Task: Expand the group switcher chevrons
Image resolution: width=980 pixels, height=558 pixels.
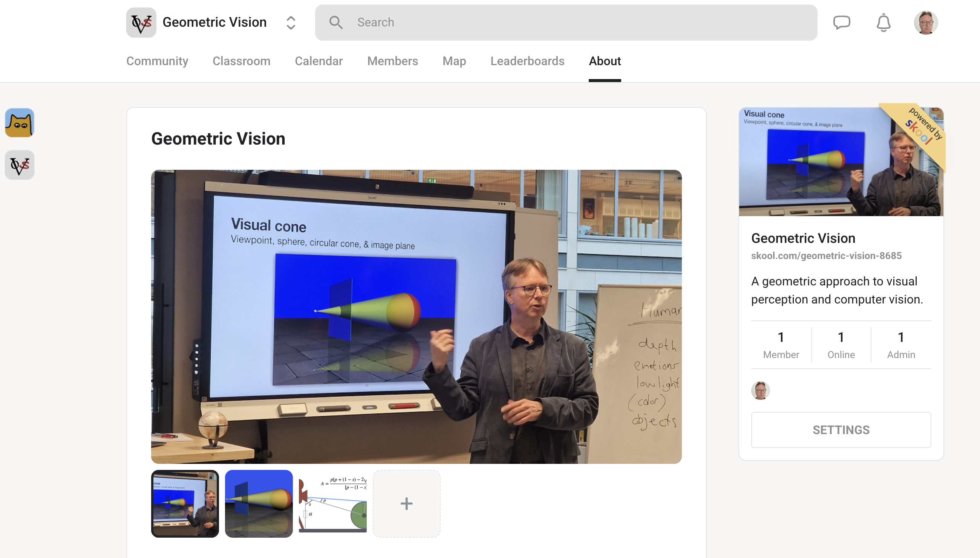Action: [291, 23]
